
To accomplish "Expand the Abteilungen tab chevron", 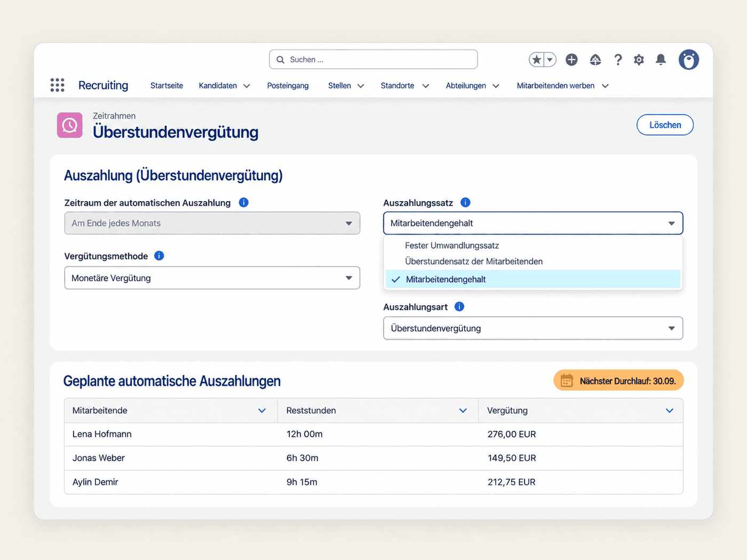I will [x=496, y=86].
